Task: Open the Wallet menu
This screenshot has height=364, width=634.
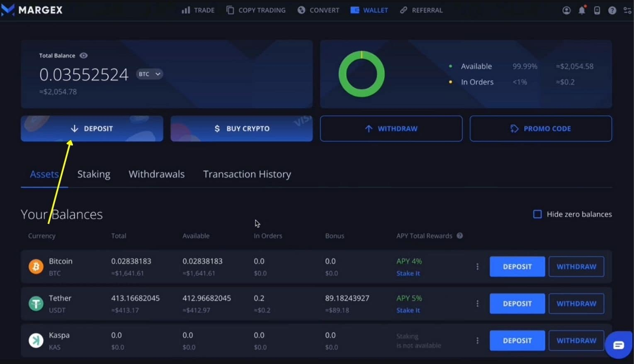Action: pyautogui.click(x=369, y=10)
